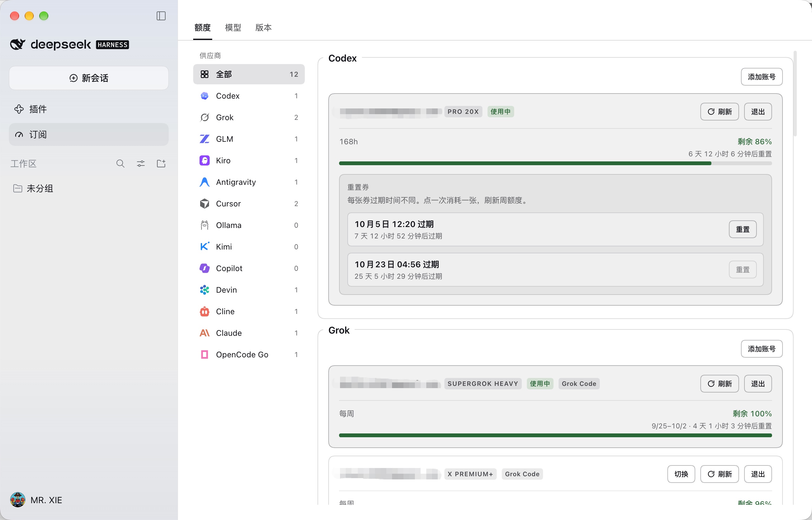Click the new folder icon in workspace
Image resolution: width=812 pixels, height=520 pixels.
(161, 164)
